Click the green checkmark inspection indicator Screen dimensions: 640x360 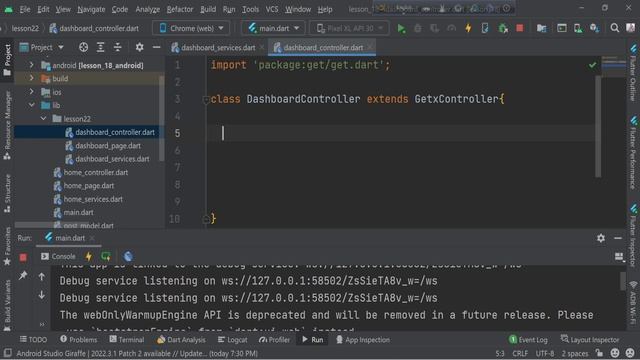592,65
